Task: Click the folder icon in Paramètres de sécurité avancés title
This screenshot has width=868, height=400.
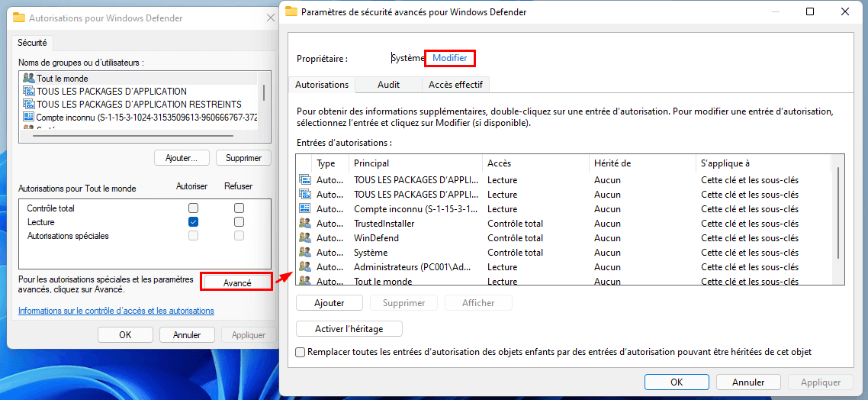Action: coord(291,11)
